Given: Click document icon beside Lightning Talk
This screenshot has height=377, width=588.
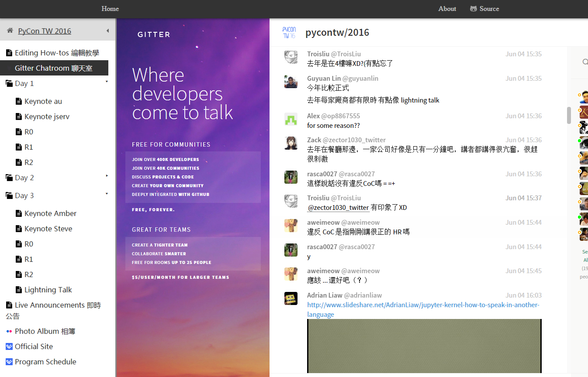Looking at the screenshot, I should tap(18, 290).
